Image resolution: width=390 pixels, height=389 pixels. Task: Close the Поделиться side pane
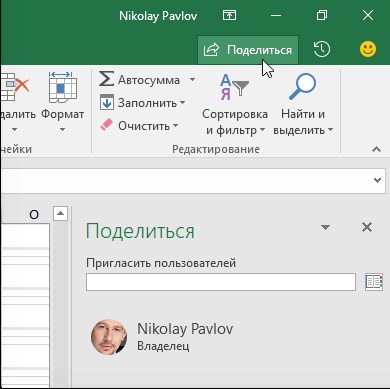pyautogui.click(x=367, y=227)
